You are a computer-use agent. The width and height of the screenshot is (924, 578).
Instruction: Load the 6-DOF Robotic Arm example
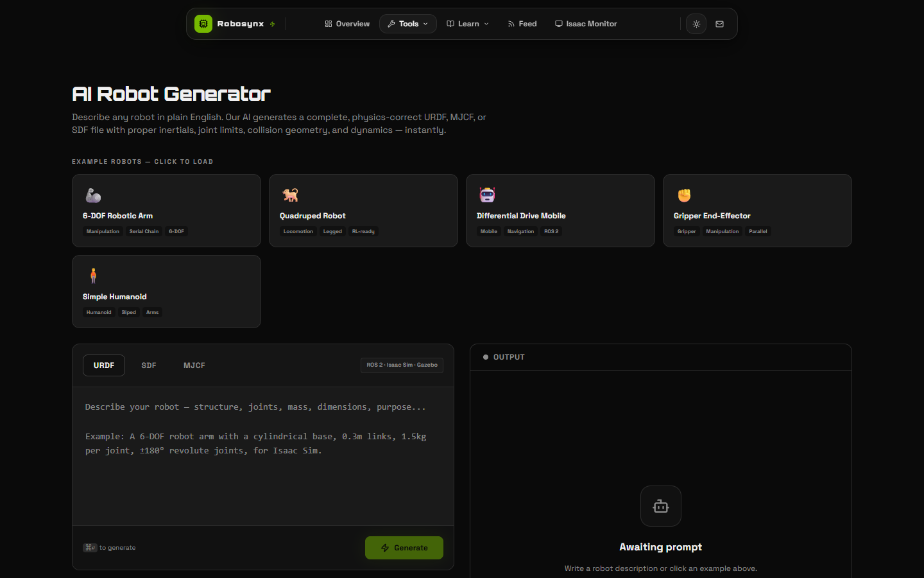[166, 211]
